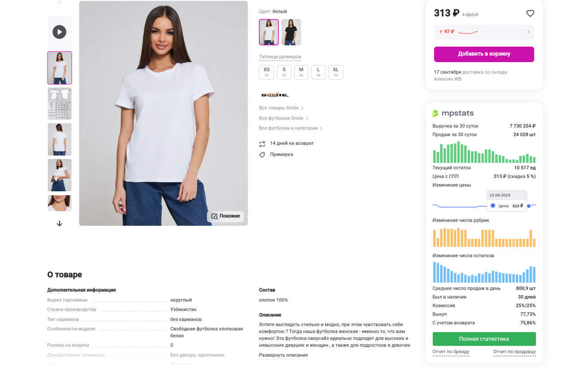Select size XS

pyautogui.click(x=266, y=72)
